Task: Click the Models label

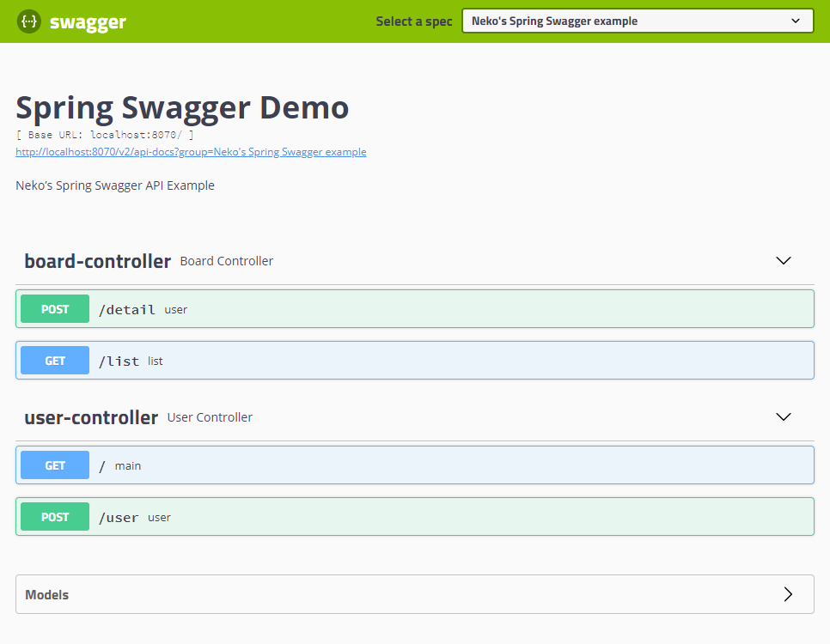Action: [x=47, y=595]
